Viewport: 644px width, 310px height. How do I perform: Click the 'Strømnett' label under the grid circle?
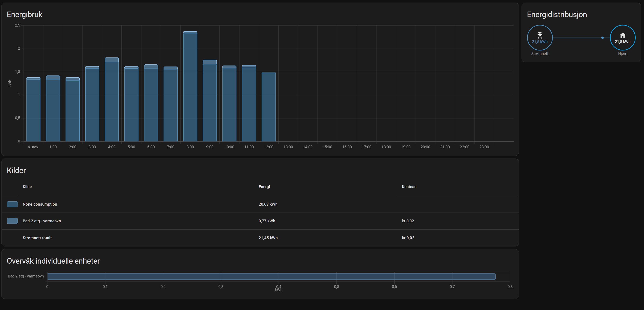tap(540, 54)
